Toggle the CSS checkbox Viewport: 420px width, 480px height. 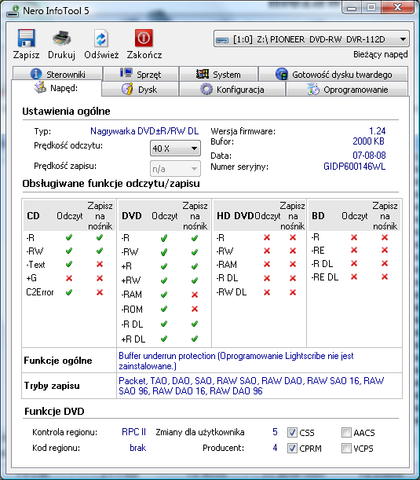click(x=292, y=433)
